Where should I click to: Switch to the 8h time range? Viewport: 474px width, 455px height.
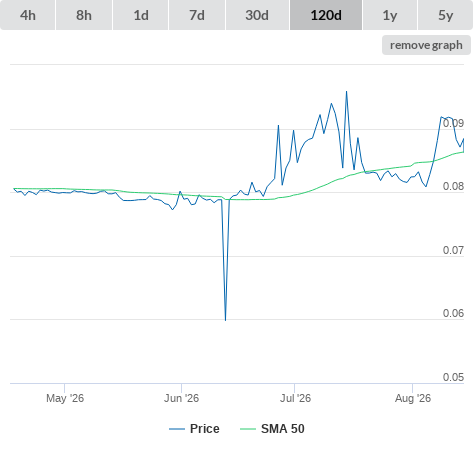pos(84,15)
